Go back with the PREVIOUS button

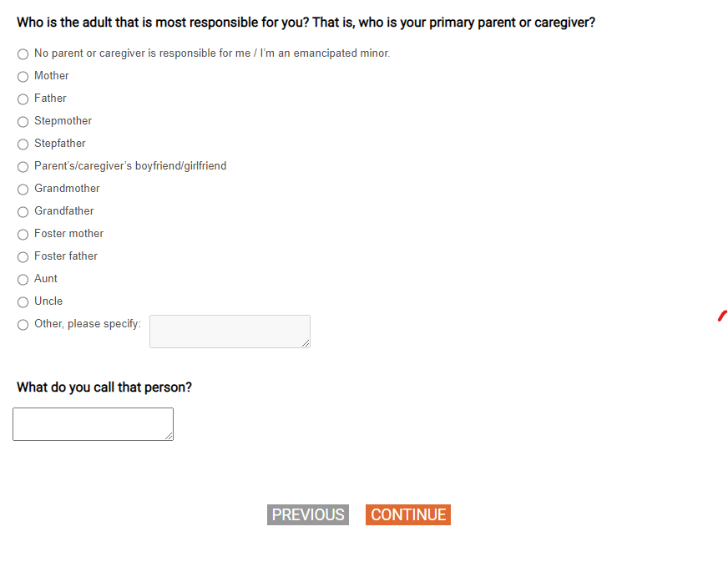(x=308, y=514)
